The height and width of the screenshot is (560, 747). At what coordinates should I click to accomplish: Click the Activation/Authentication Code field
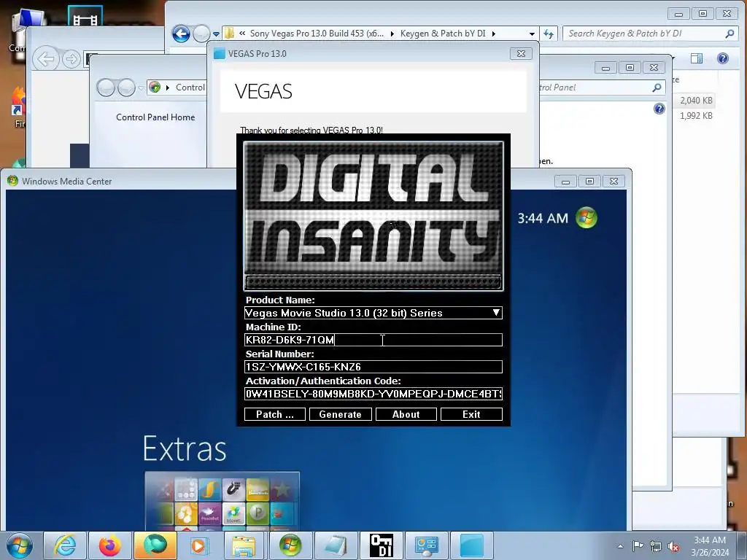pyautogui.click(x=373, y=394)
